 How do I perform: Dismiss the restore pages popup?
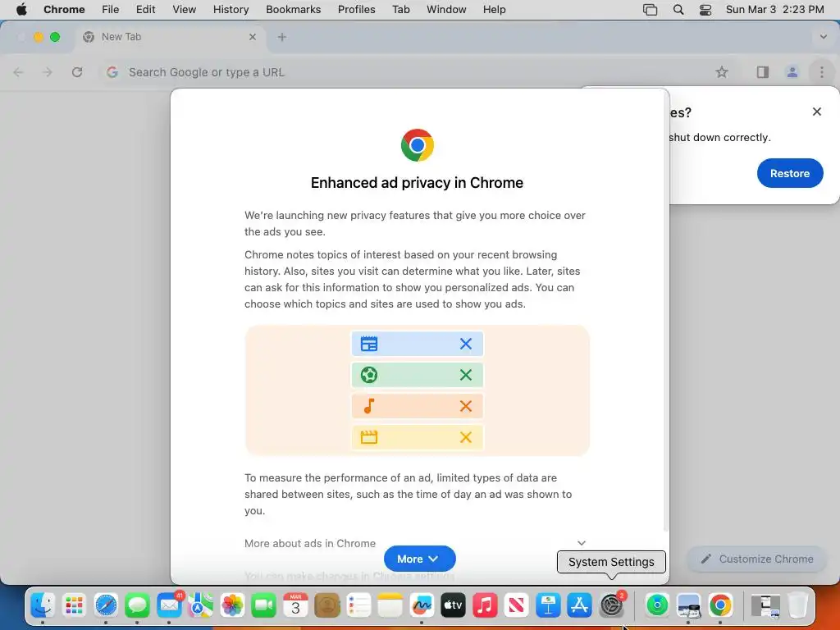[x=816, y=112]
